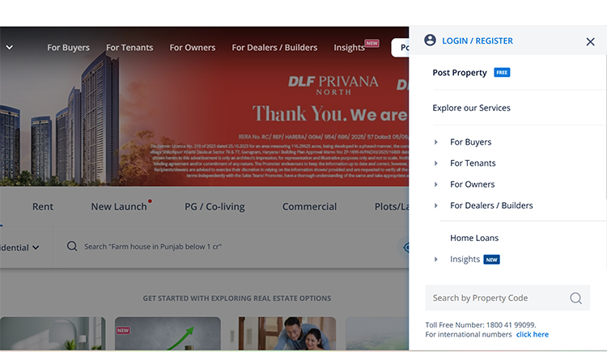
Task: Click 'Toll Free Number: 1800 41 99099' text
Action: (x=481, y=325)
